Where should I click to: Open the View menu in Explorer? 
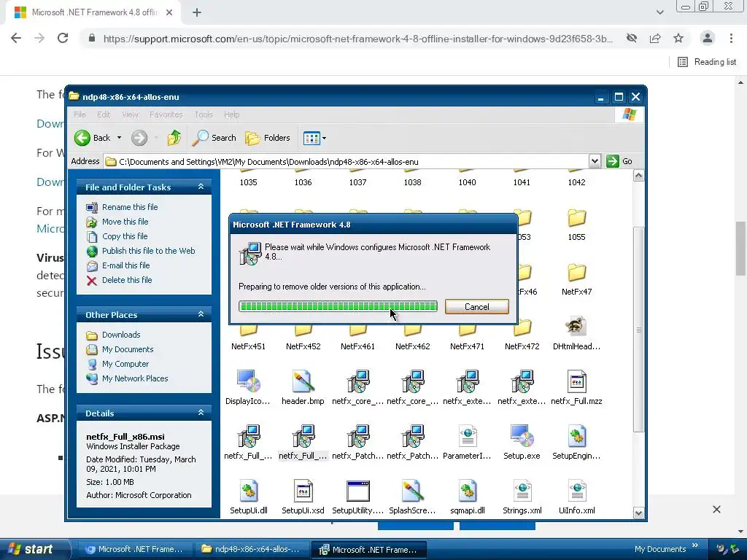point(130,114)
